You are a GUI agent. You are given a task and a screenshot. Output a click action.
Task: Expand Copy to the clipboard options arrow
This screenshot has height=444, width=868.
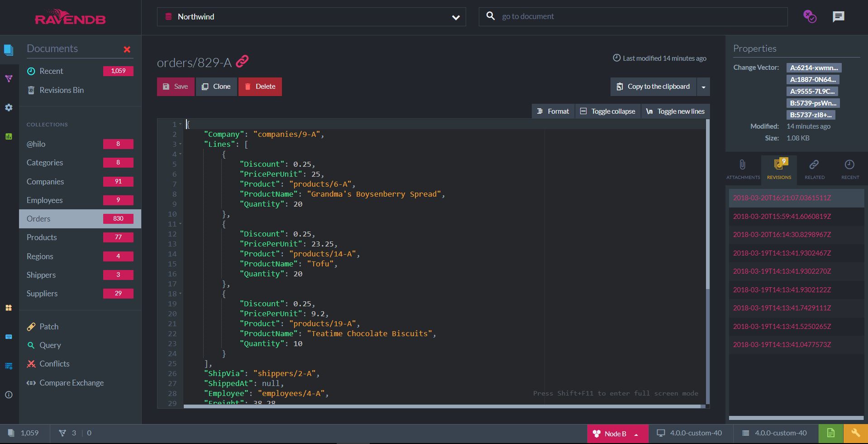[x=703, y=87]
